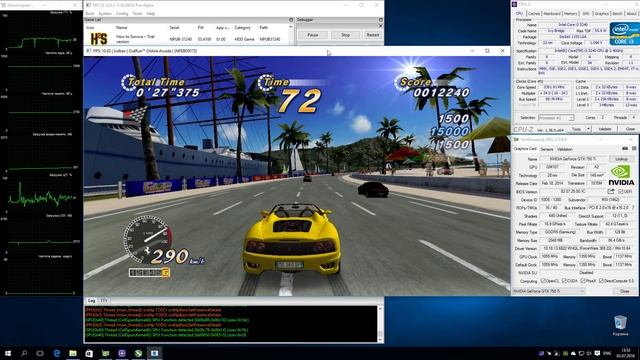640x360 pixels.
Task: Click the Game List panel float icon
Action: pyautogui.click(x=291, y=20)
